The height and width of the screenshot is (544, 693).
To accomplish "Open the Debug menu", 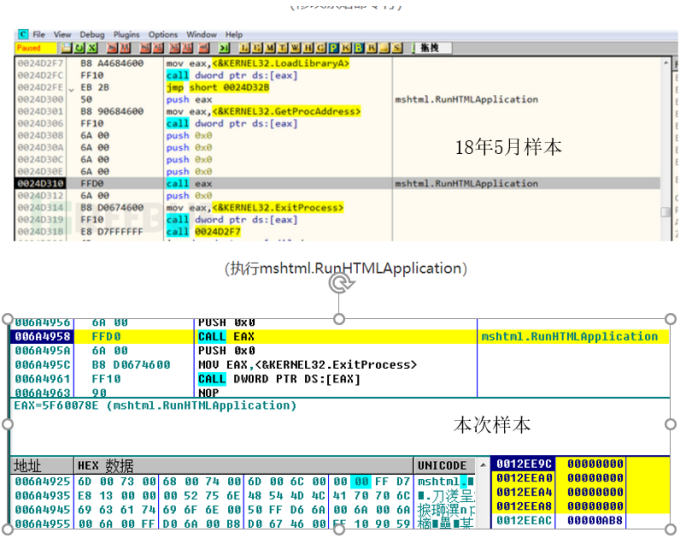I will click(x=91, y=34).
